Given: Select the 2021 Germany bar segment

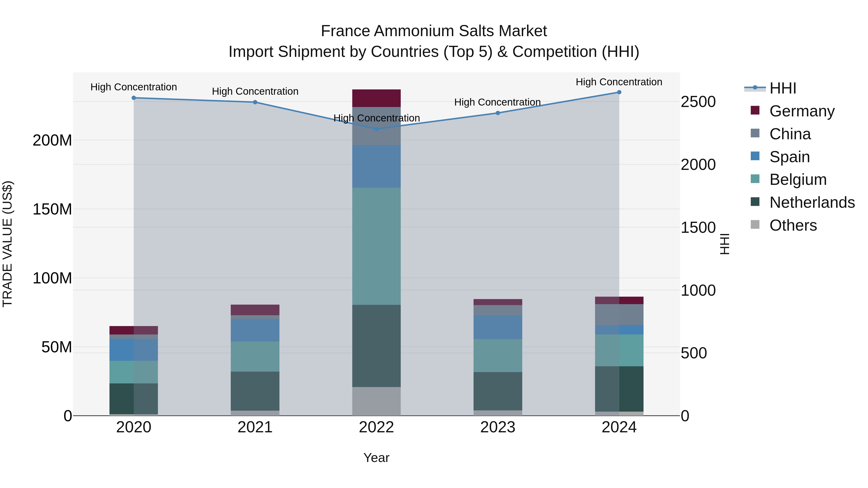Looking at the screenshot, I should pyautogui.click(x=255, y=310).
